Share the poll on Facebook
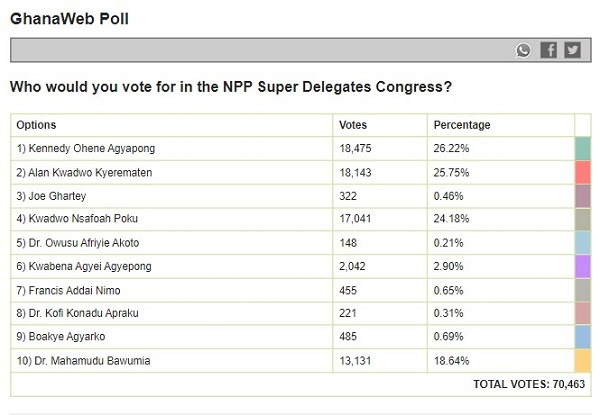Image resolution: width=600 pixels, height=415 pixels. point(548,50)
